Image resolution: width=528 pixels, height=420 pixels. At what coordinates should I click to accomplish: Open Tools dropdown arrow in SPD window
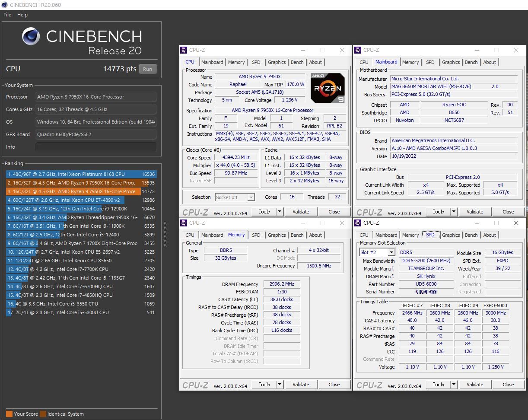tap(454, 385)
